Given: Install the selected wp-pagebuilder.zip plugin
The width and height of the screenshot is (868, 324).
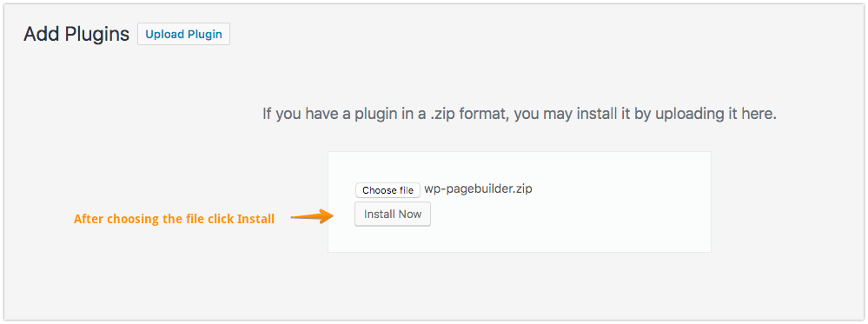Looking at the screenshot, I should pos(393,215).
